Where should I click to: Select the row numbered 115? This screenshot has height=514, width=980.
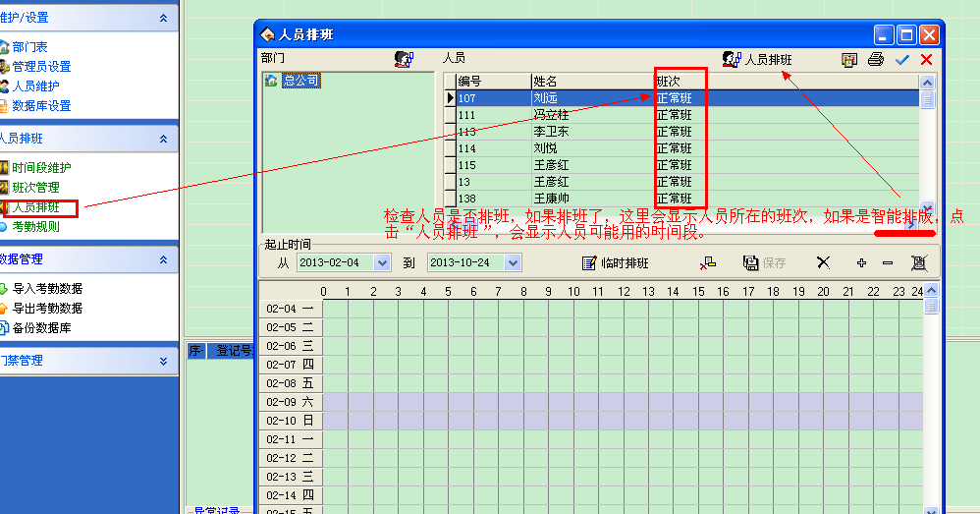681,165
